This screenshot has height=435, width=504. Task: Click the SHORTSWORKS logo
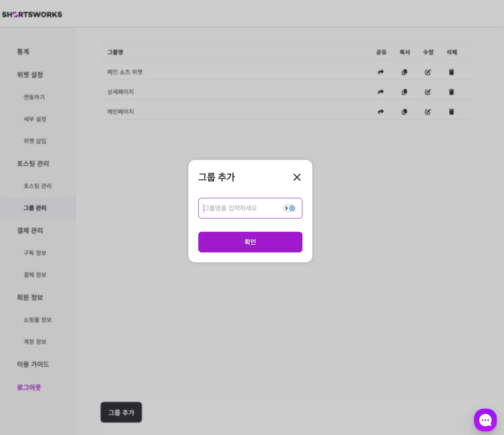pos(32,15)
